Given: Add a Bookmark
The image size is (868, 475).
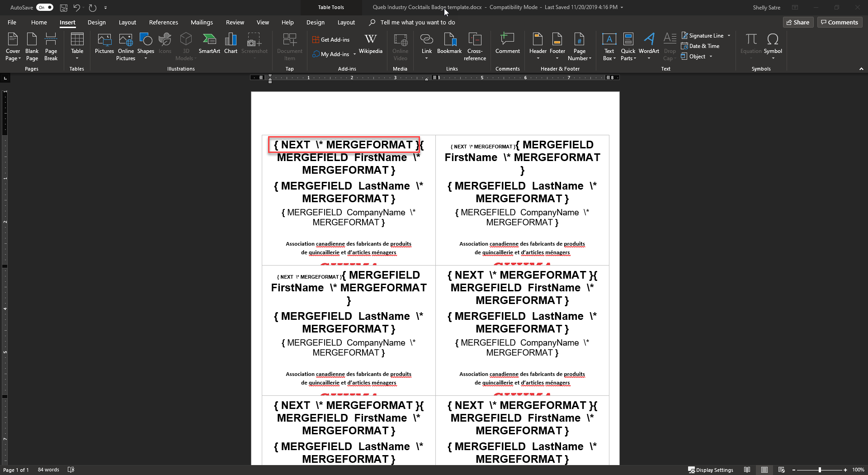Looking at the screenshot, I should [449, 43].
